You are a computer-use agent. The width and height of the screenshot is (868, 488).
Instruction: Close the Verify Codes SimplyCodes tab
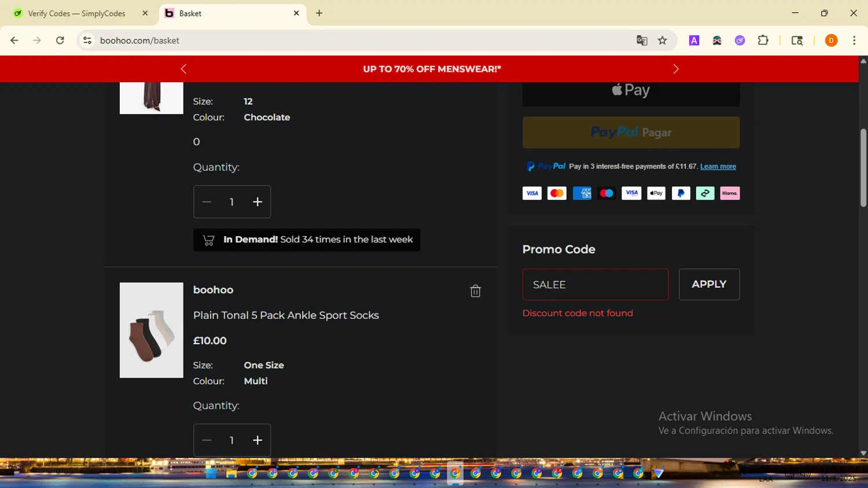pos(145,13)
